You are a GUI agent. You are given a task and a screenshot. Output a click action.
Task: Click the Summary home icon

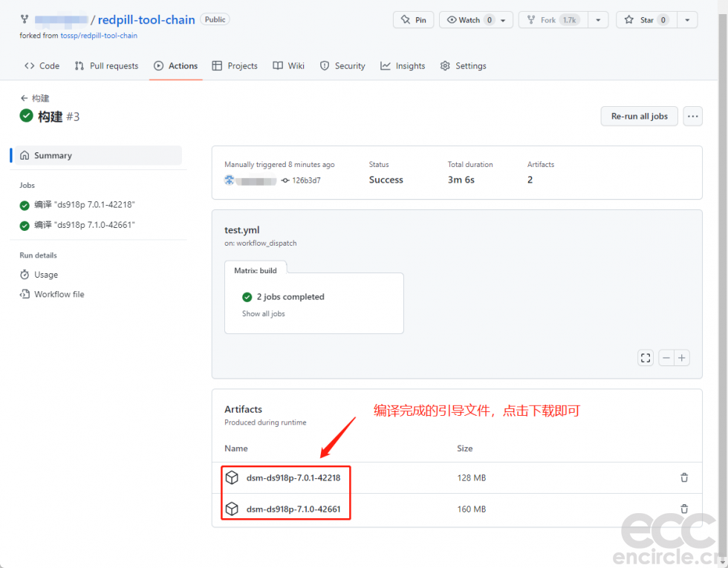(x=25, y=155)
